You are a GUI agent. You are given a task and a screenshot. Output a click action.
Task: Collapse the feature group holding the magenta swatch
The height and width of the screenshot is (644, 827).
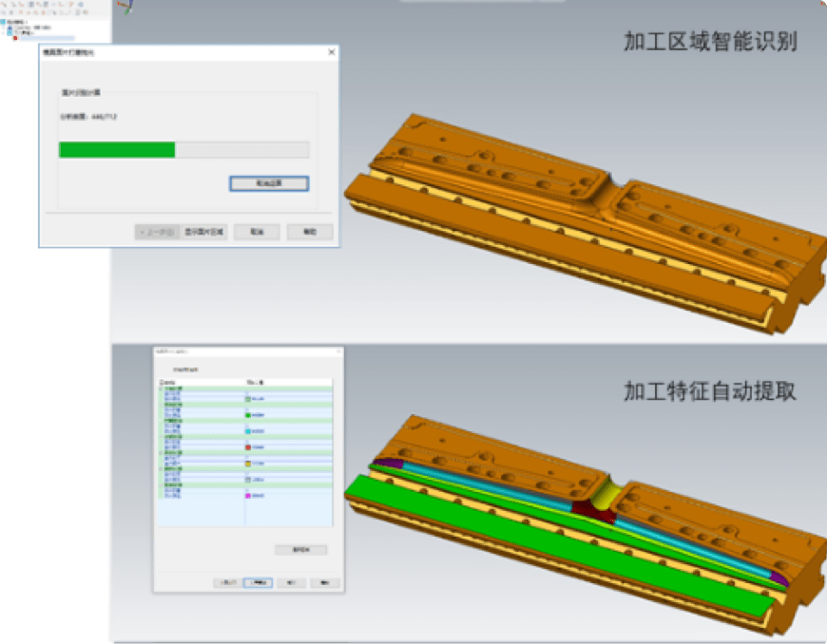pos(161,484)
